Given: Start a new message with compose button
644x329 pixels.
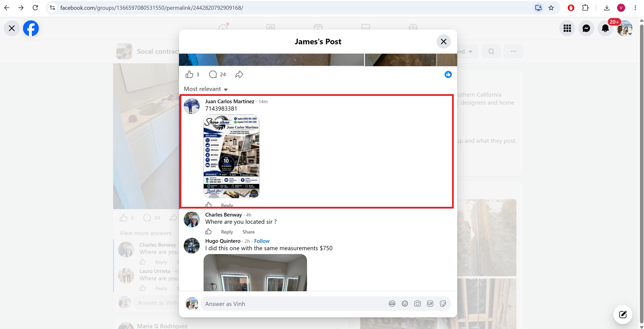Looking at the screenshot, I should pos(623,314).
